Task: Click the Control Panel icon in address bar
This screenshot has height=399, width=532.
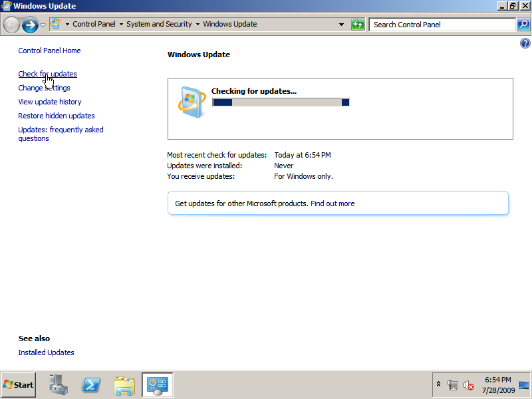Action: point(55,24)
